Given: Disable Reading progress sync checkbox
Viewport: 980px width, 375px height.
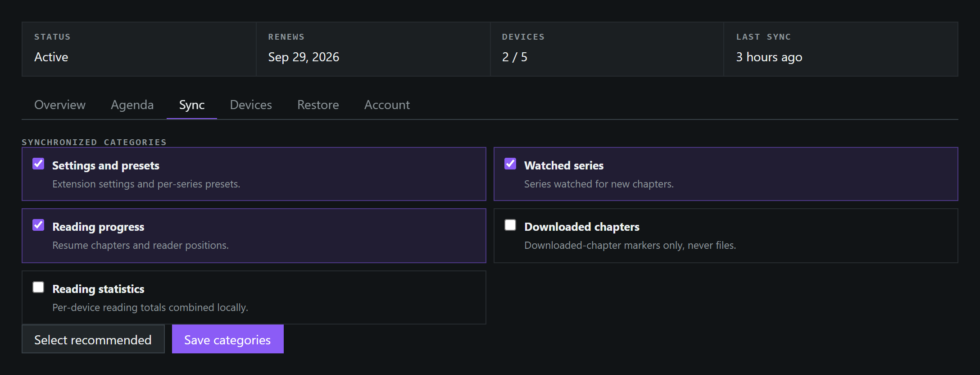Looking at the screenshot, I should coord(38,225).
